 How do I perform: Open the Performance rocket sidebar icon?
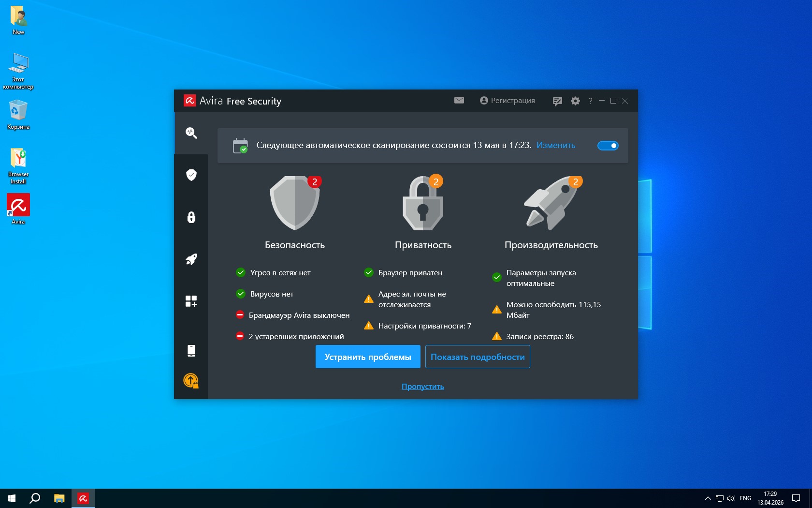tap(191, 259)
